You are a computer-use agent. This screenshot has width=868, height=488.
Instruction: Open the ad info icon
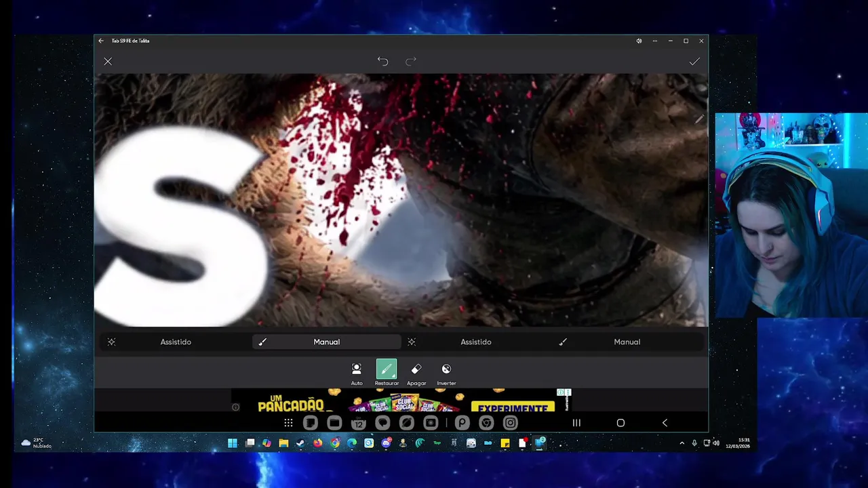coord(235,407)
